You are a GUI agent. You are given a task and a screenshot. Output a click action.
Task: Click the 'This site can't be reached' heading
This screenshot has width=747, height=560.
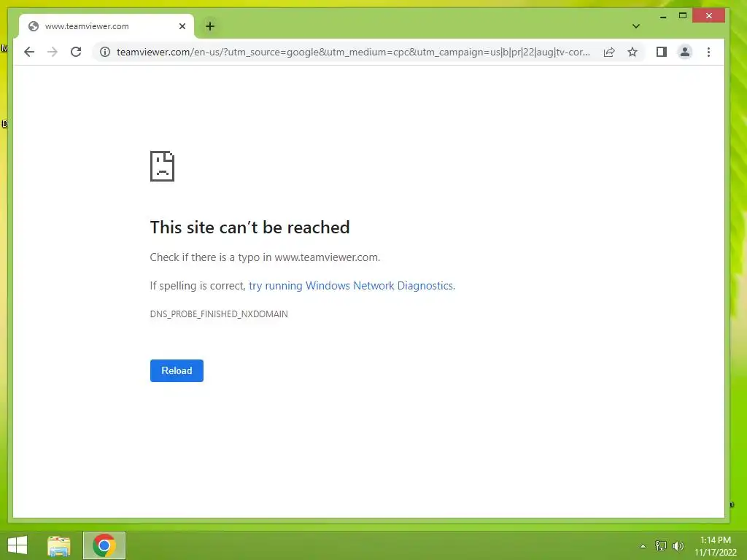(x=249, y=227)
